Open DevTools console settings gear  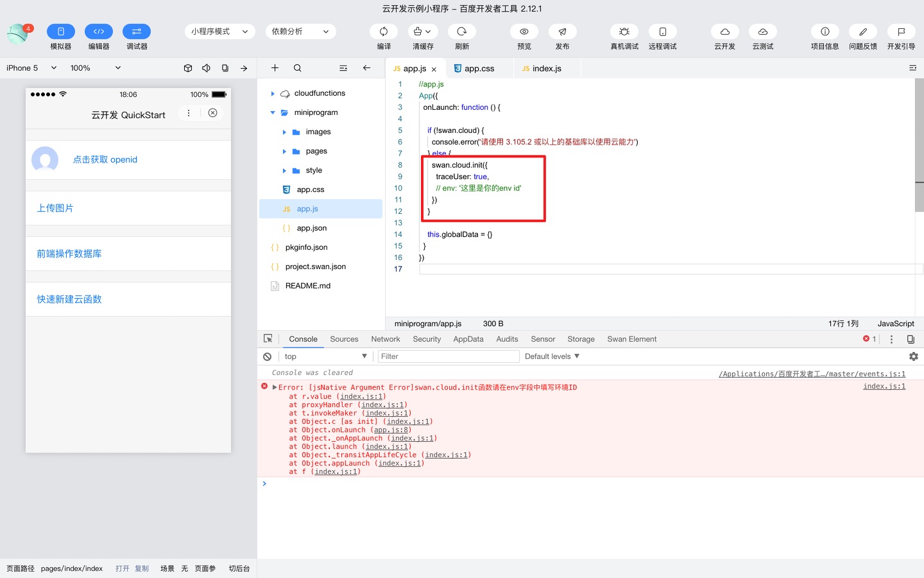[913, 356]
